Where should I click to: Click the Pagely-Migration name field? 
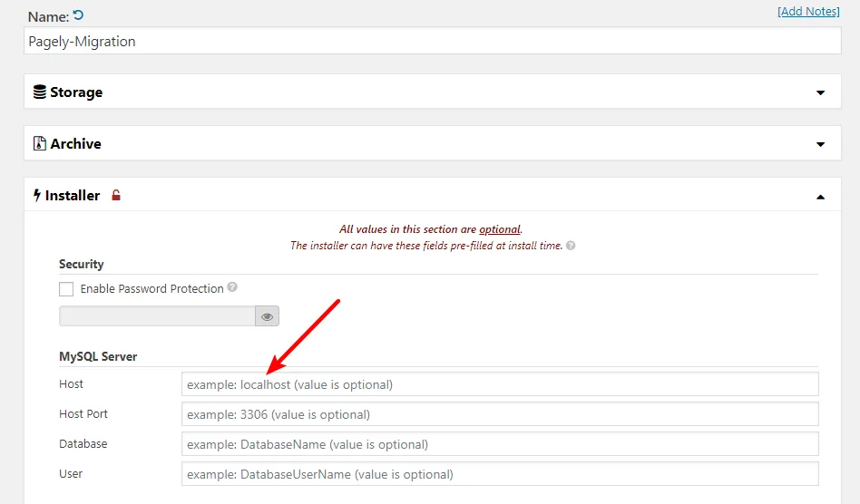pyautogui.click(x=432, y=41)
